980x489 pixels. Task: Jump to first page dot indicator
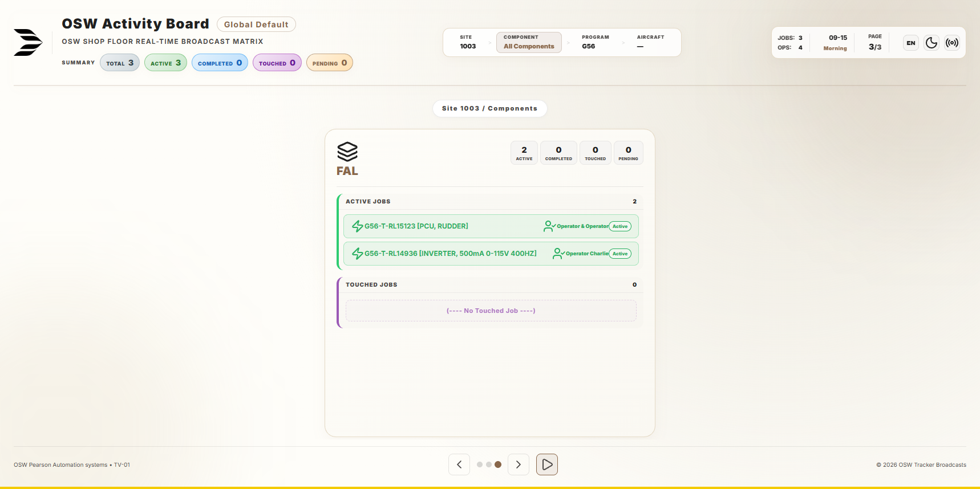[x=480, y=464]
